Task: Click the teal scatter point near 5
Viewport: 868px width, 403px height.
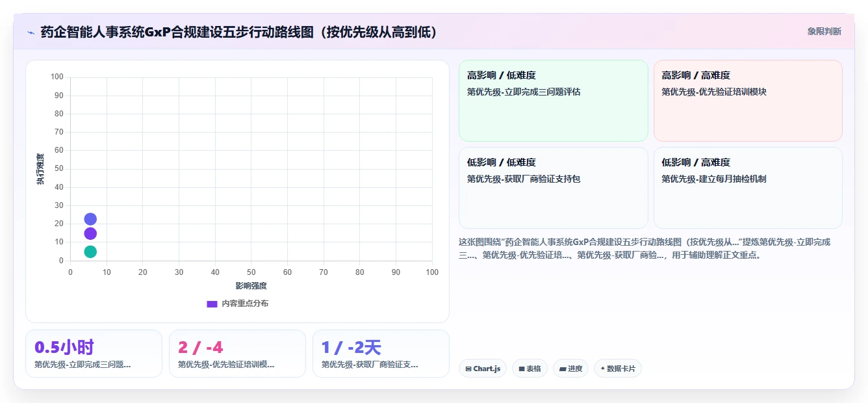Action: tap(90, 252)
